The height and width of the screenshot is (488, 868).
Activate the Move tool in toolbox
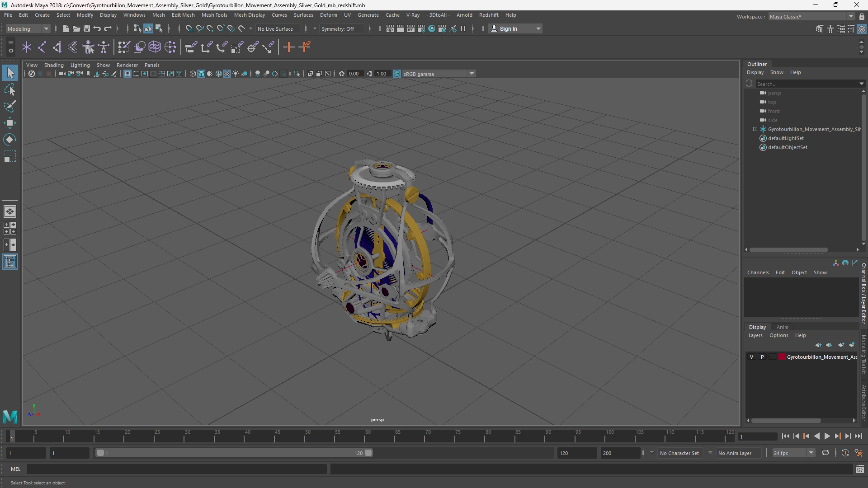[10, 123]
